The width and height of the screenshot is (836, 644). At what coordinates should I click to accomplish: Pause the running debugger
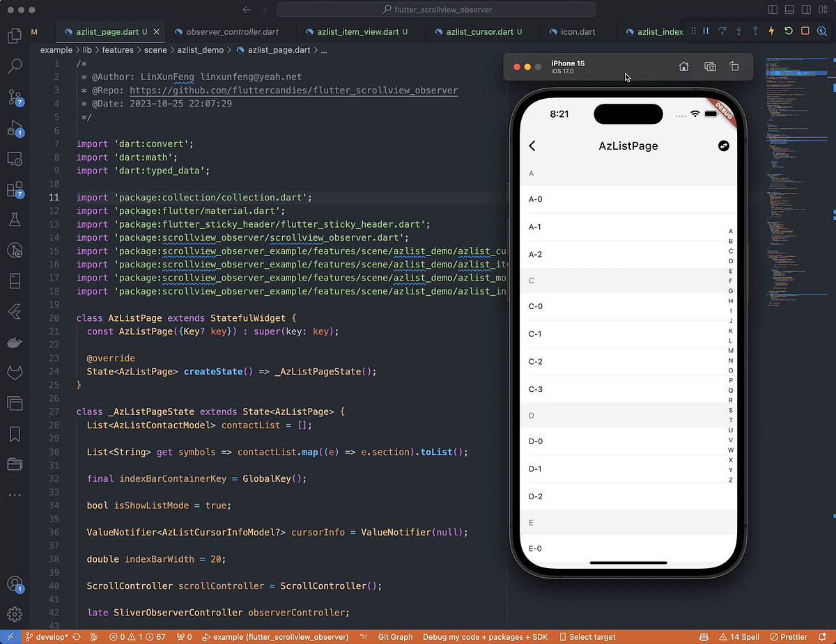pos(706,31)
